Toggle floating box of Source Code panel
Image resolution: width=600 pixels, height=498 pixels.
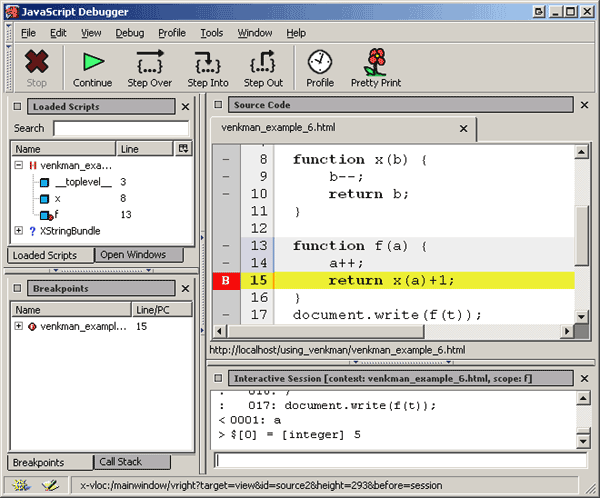218,104
